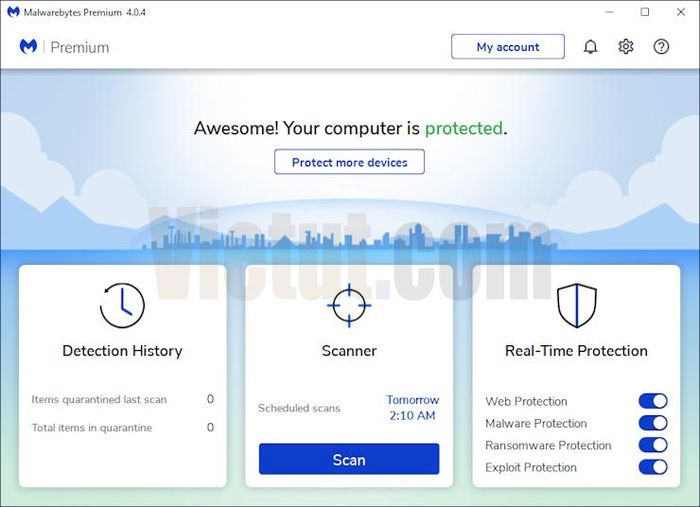
Task: Start a scan with the Scan button
Action: pyautogui.click(x=349, y=459)
